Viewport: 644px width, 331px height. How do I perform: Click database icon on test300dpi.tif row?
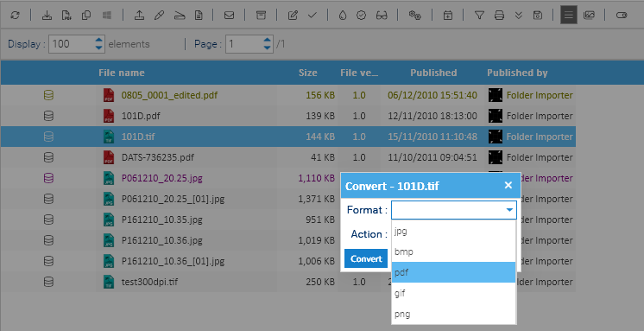48,282
